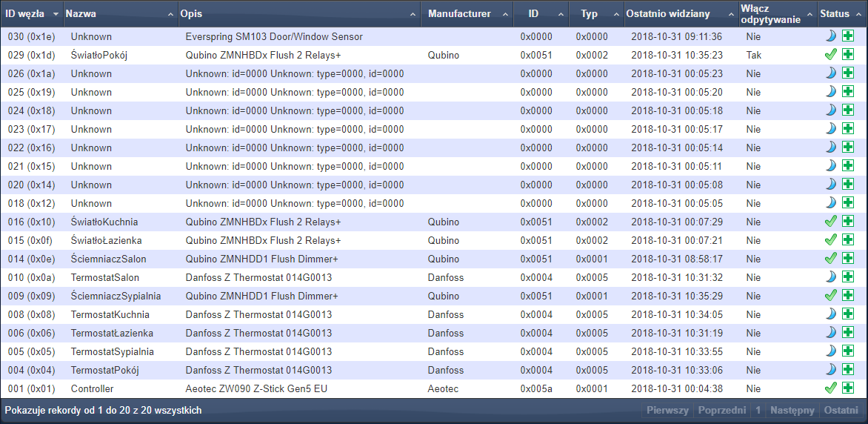
Task: Expand details plus icon for ŚwiatłoPokój
Action: click(x=847, y=55)
